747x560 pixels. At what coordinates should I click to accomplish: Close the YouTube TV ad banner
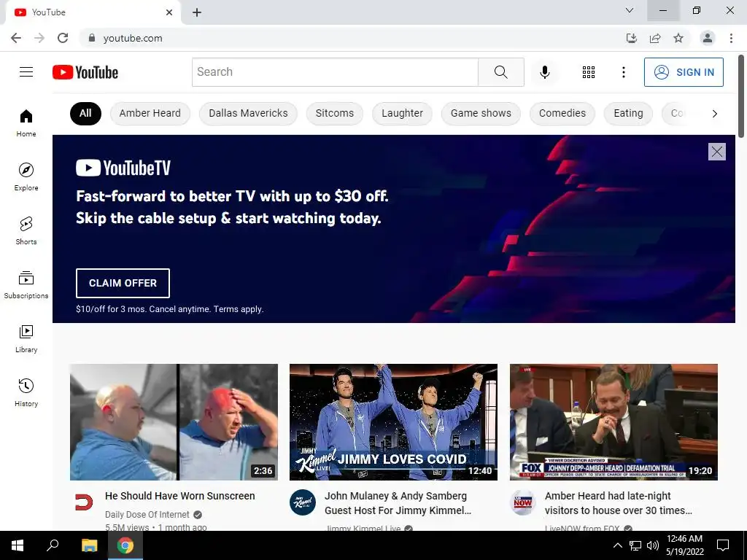point(716,152)
